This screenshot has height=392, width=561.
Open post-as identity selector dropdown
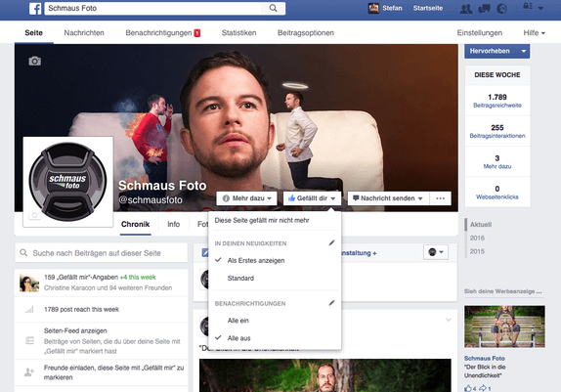pyautogui.click(x=436, y=252)
